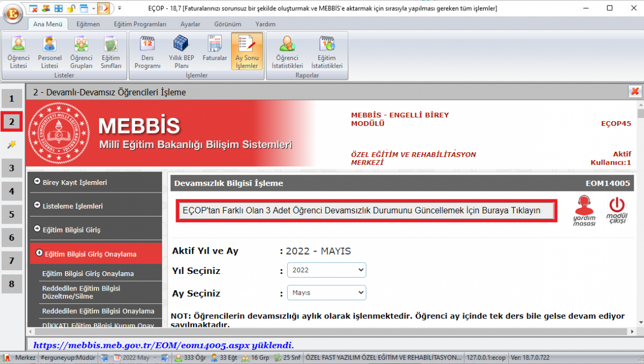Click the padlock icon in quick access toolbar

[70, 9]
